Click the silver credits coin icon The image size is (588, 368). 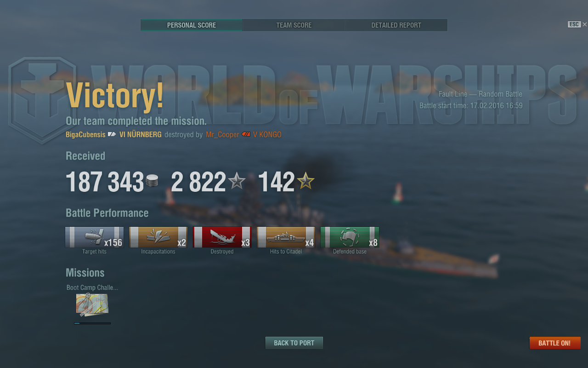pos(152,181)
